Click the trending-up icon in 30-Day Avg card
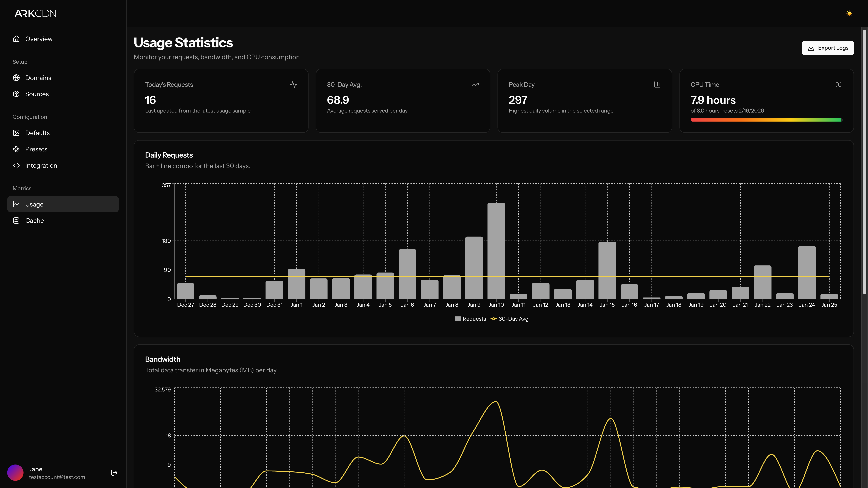This screenshot has height=488, width=868. (475, 84)
